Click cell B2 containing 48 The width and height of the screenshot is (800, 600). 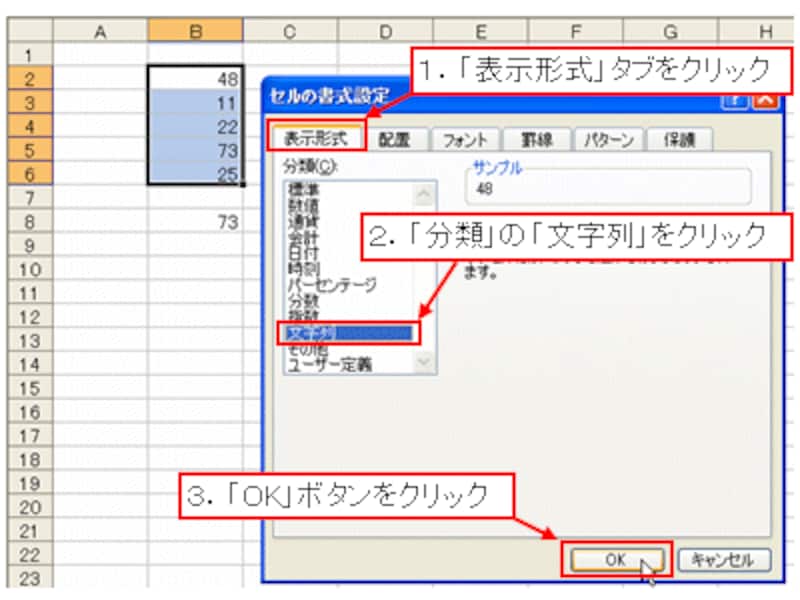pos(196,79)
